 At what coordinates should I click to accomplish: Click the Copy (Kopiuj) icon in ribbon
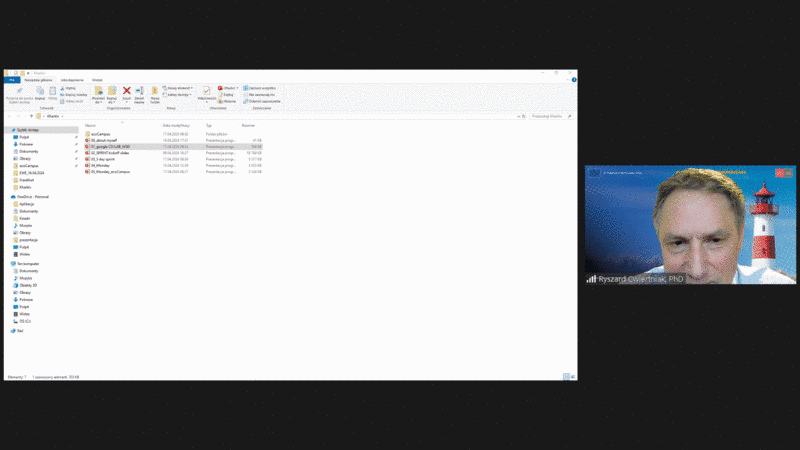point(39,92)
